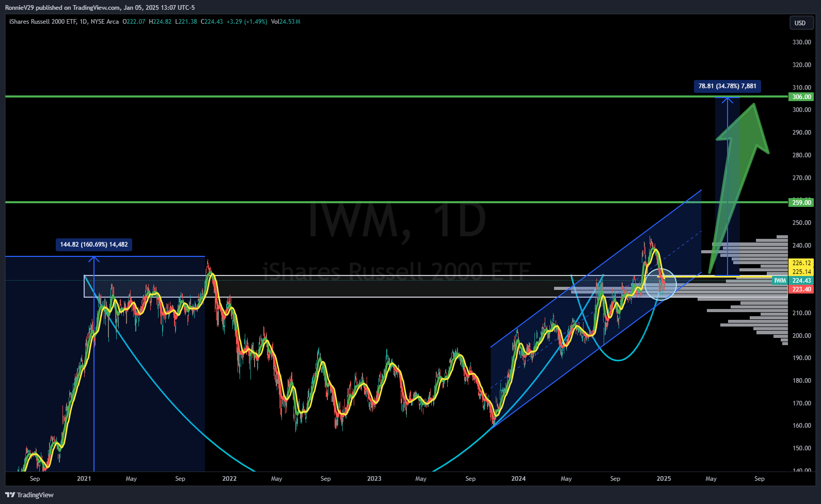Click the 320.00 price axis tick

pos(801,65)
